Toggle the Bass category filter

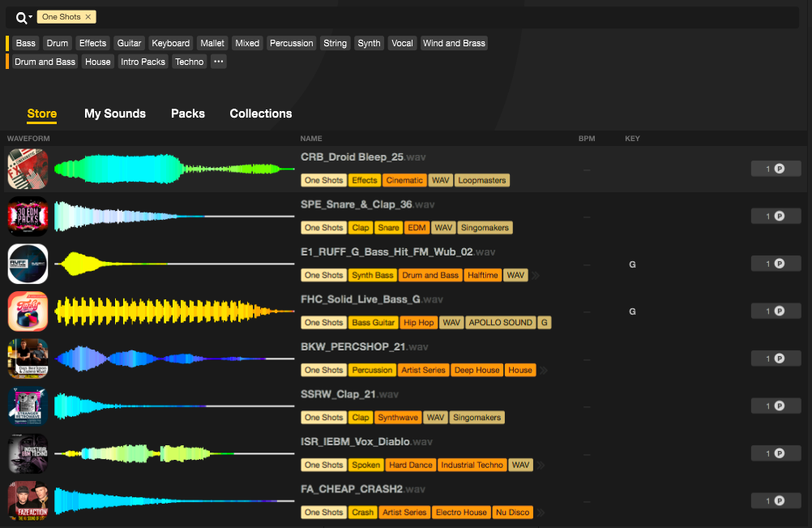point(25,42)
